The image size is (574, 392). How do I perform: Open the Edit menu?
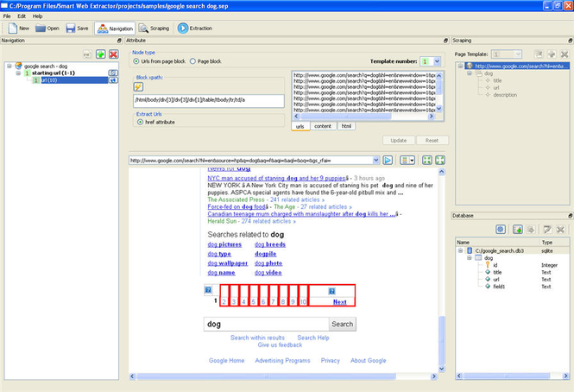(22, 16)
